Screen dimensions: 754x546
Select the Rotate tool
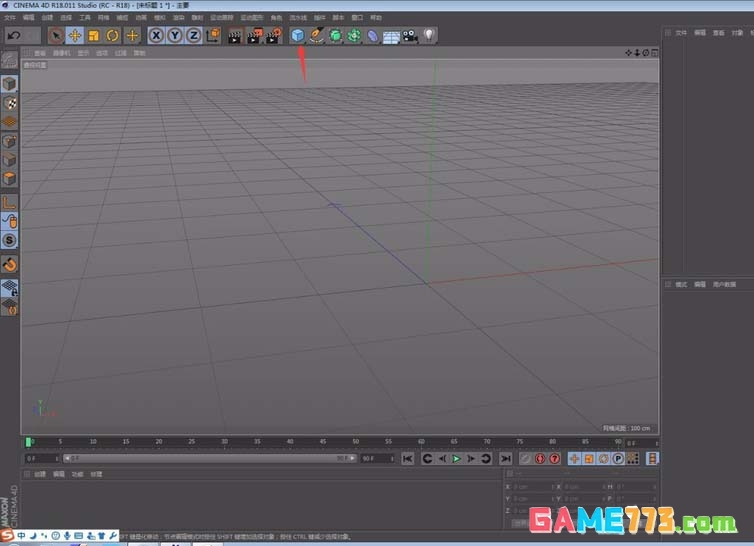click(112, 35)
